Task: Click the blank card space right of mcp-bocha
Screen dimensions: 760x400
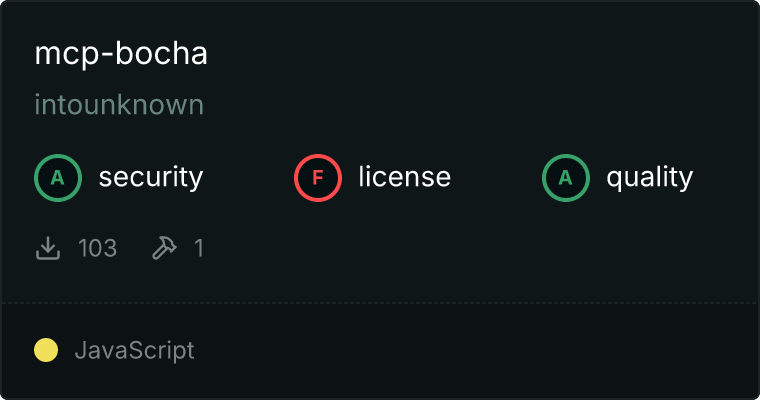Action: point(480,54)
